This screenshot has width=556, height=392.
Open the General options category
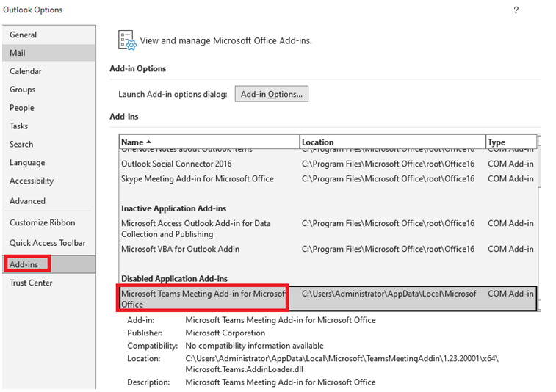(48, 35)
